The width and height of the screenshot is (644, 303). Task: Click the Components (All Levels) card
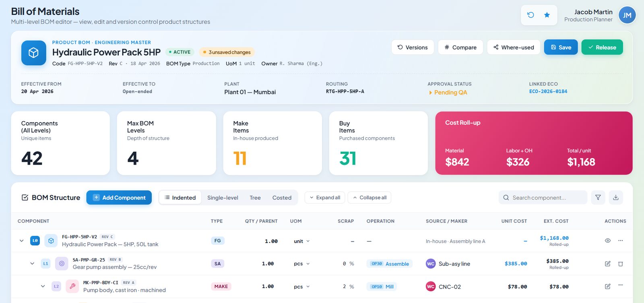pyautogui.click(x=60, y=143)
